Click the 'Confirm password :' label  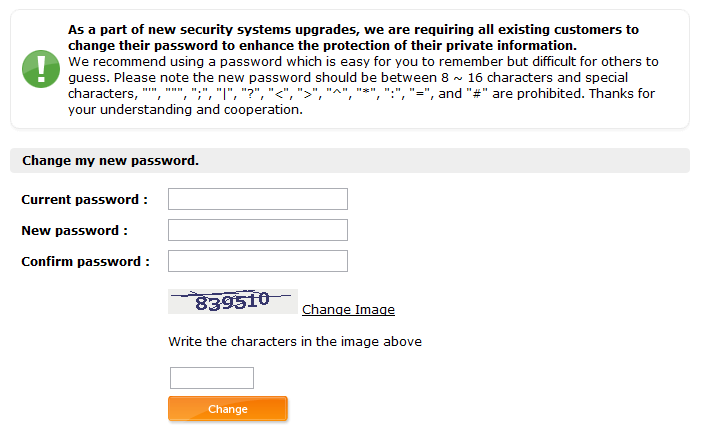point(85,262)
